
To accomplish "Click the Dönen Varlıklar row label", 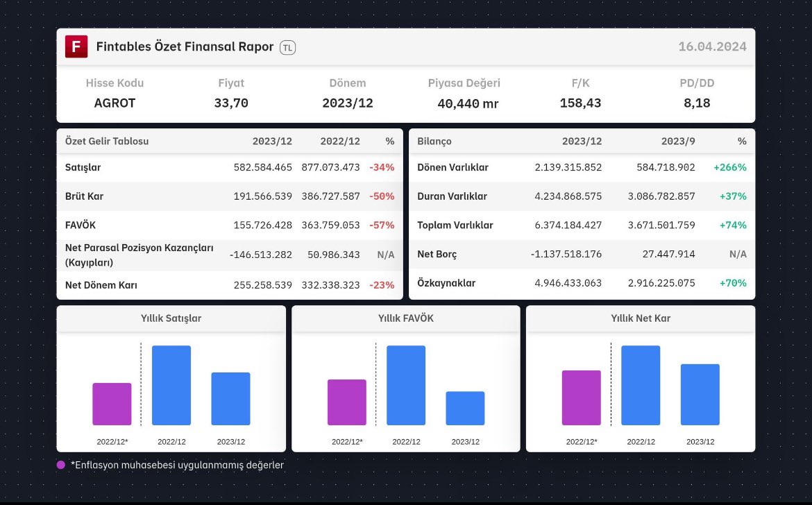I will [x=452, y=167].
